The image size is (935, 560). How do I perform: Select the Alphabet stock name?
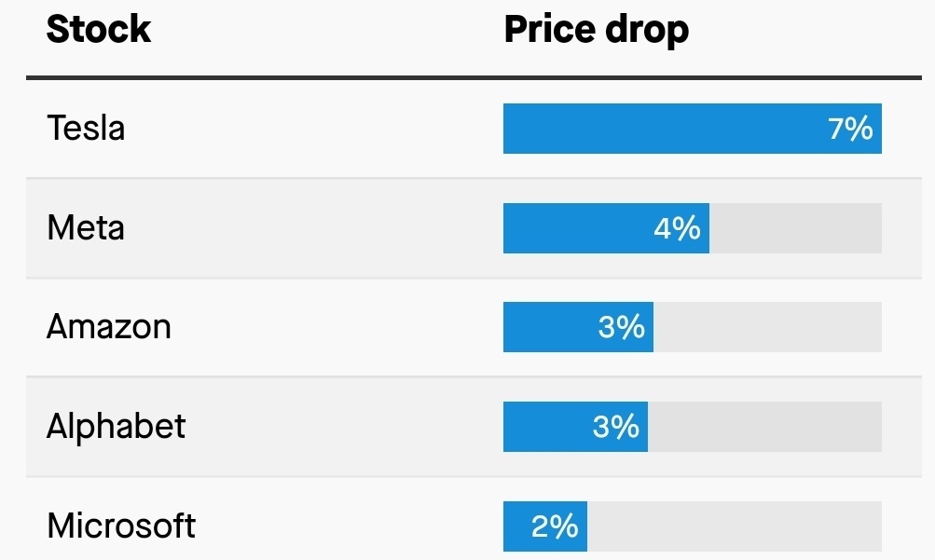click(x=117, y=427)
